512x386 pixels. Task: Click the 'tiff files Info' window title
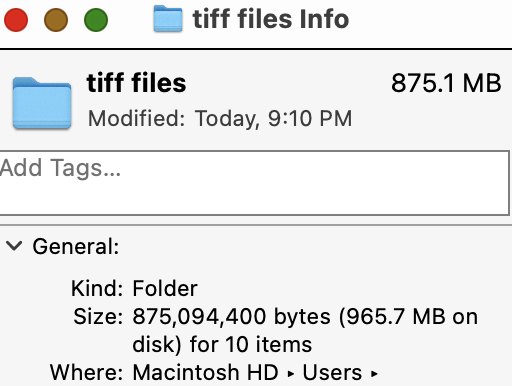pos(271,19)
